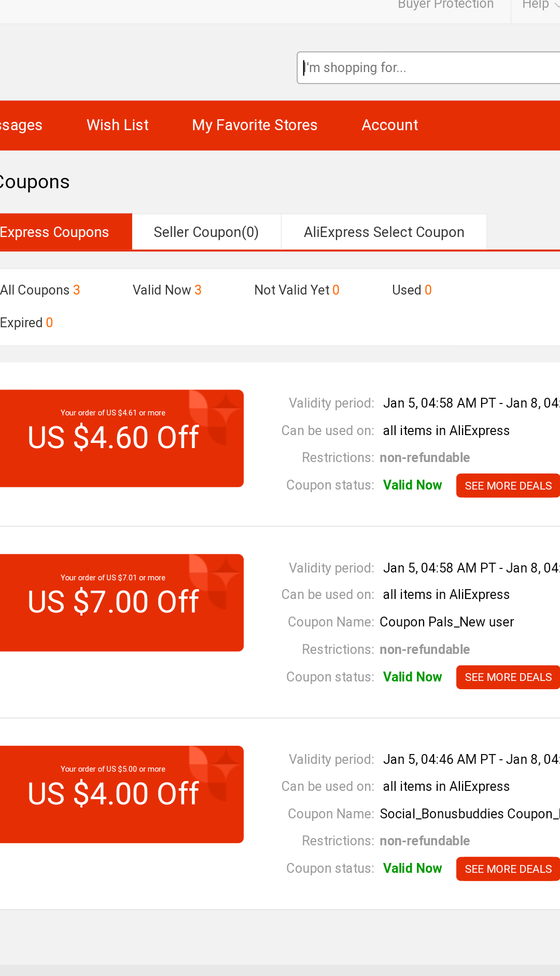Image resolution: width=560 pixels, height=976 pixels.
Task: Click See More Deals for $7.00 coupon
Action: [x=508, y=677]
